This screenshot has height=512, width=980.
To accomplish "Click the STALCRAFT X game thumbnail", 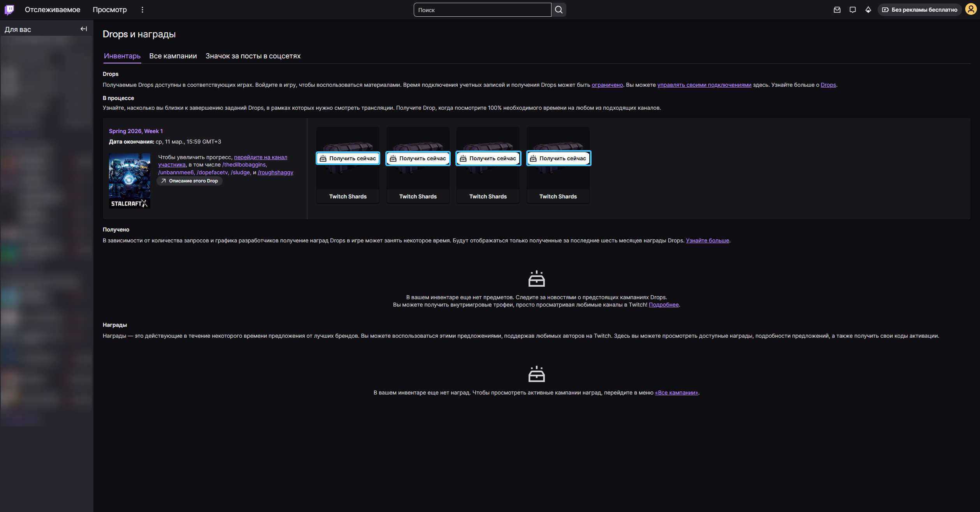I will point(129,181).
